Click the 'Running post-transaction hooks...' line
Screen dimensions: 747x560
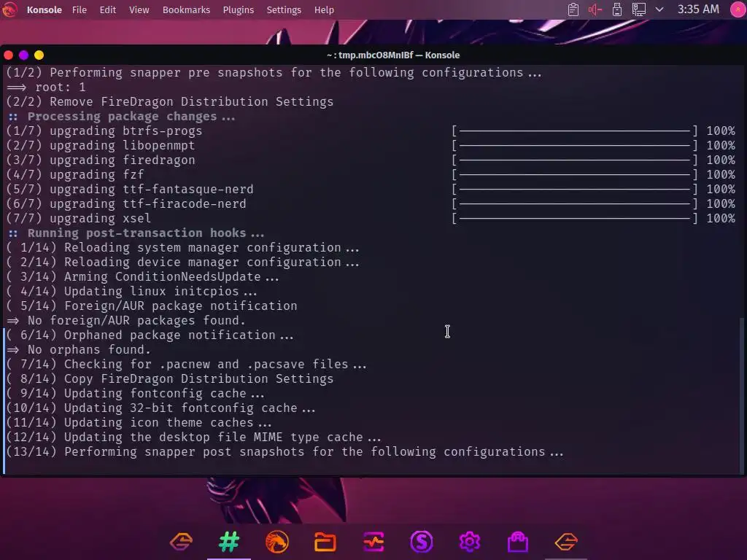[x=136, y=233]
